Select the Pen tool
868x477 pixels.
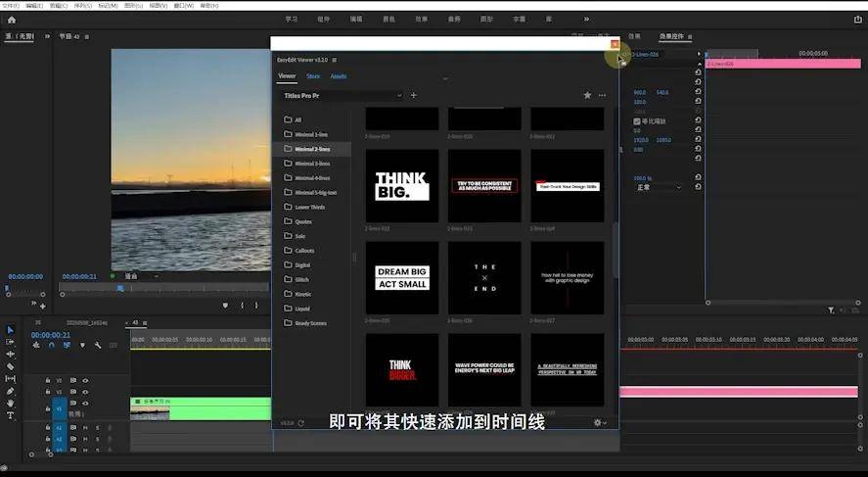tap(10, 391)
